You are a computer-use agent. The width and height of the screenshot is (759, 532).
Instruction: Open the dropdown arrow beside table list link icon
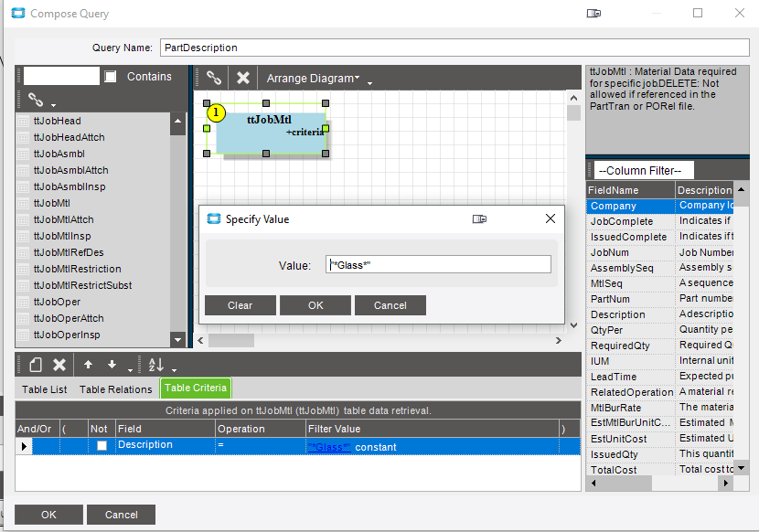(53, 104)
